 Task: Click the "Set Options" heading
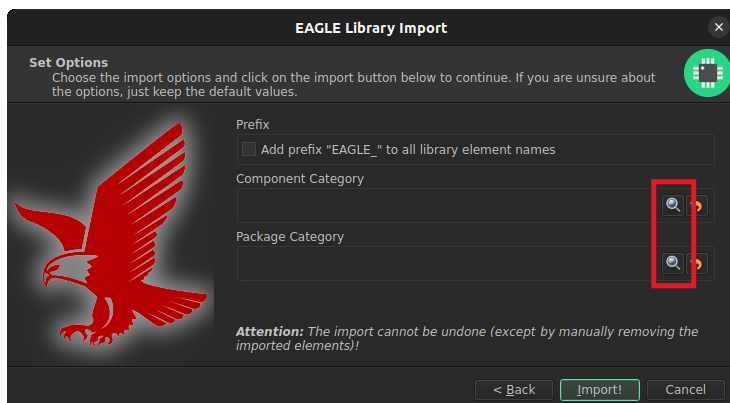click(x=68, y=62)
